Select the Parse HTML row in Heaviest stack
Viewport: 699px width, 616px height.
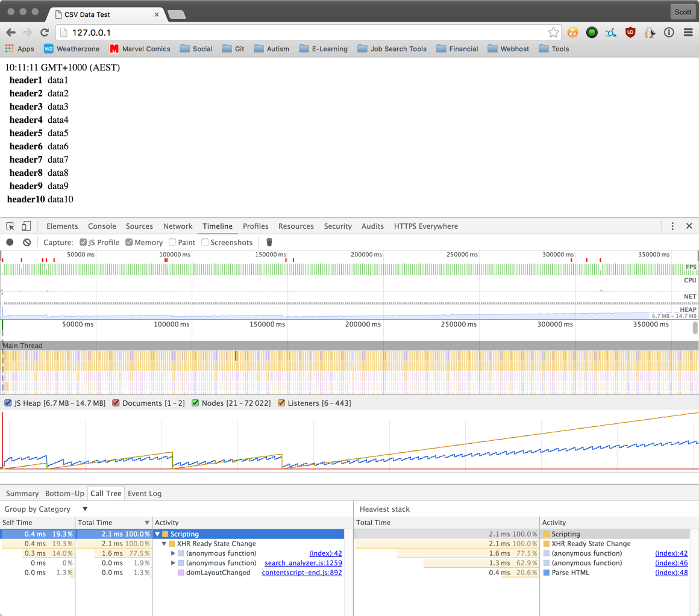click(522, 573)
